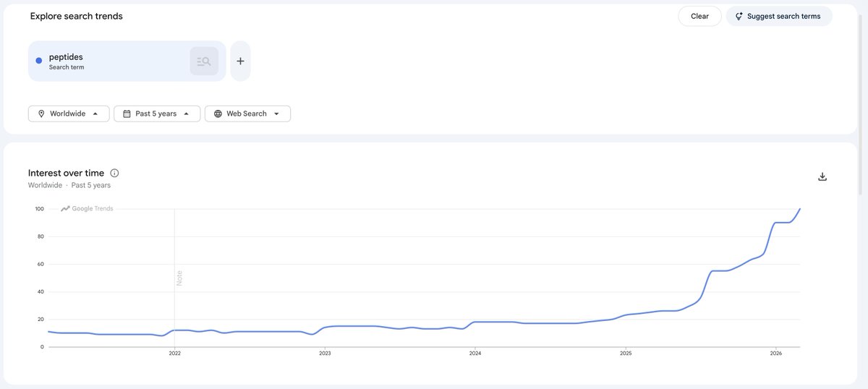Click the blue dot next to peptides

pyautogui.click(x=39, y=61)
